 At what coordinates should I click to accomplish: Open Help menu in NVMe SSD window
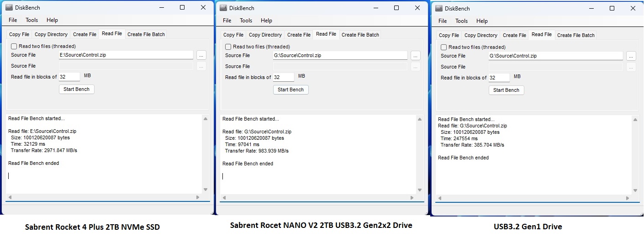53,20
